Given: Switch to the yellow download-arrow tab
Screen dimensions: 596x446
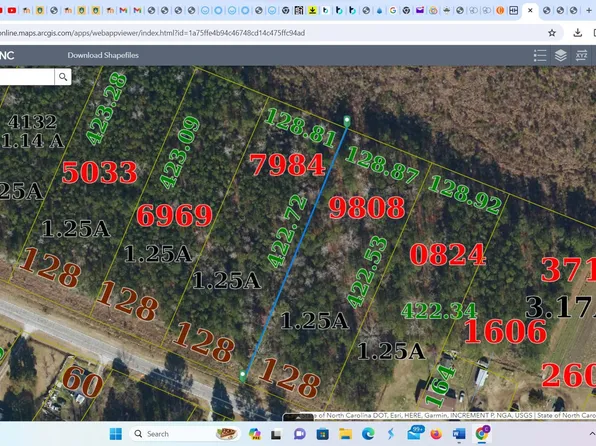Looking at the screenshot, I should pyautogui.click(x=312, y=11).
